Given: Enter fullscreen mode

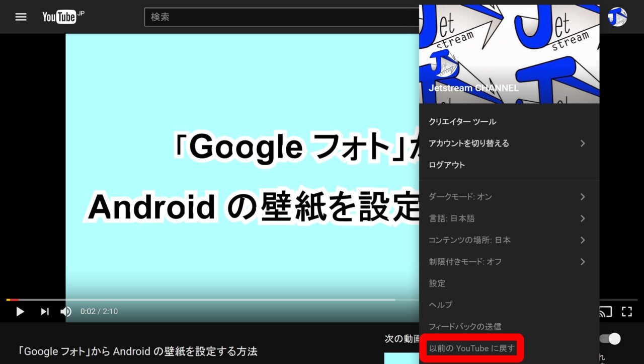Looking at the screenshot, I should pyautogui.click(x=626, y=312).
